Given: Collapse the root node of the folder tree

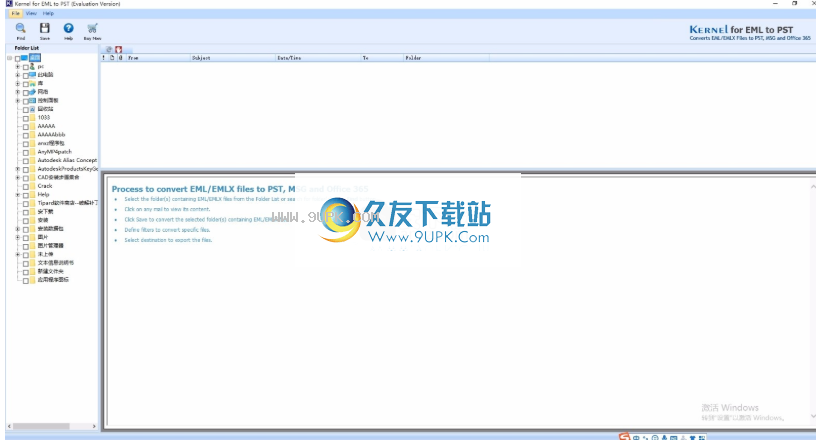Looking at the screenshot, I should (x=9, y=58).
